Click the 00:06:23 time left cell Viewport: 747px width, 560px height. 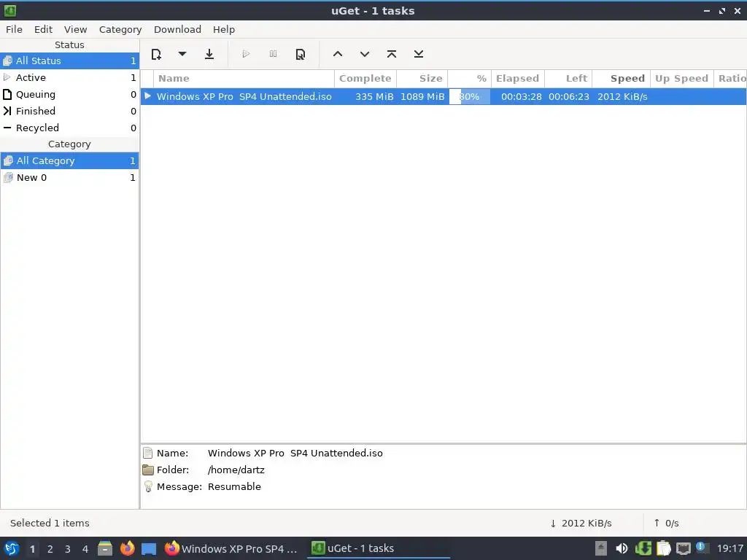(x=569, y=97)
